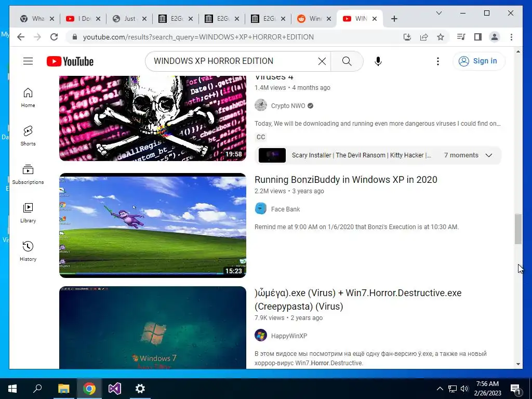
Task: Go to YouTube home via logo
Action: point(70,61)
